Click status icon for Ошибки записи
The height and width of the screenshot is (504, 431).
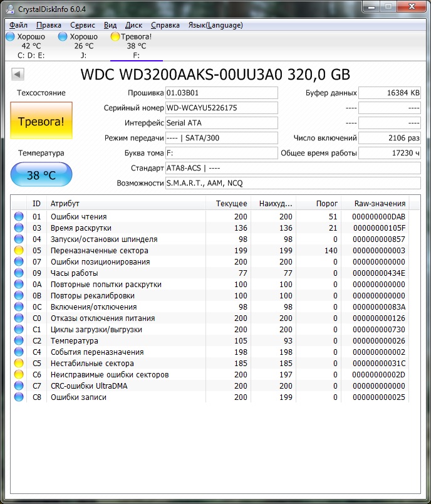click(19, 397)
